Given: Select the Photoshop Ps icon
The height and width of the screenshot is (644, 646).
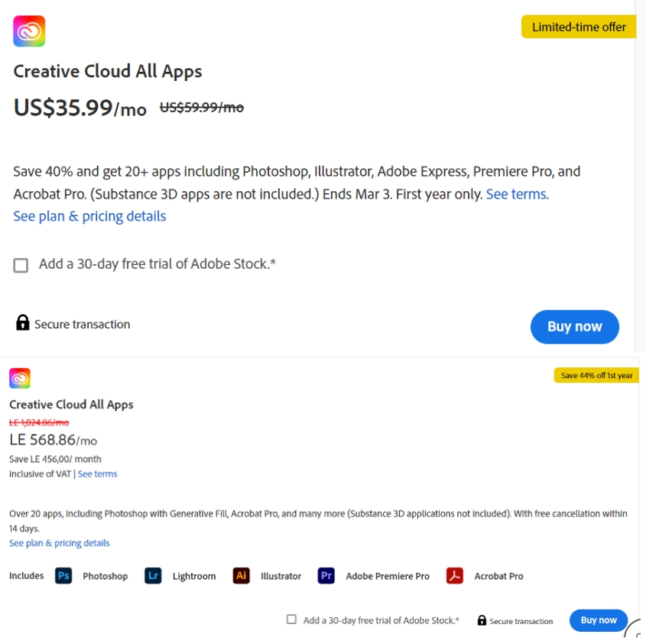Looking at the screenshot, I should click(x=63, y=576).
